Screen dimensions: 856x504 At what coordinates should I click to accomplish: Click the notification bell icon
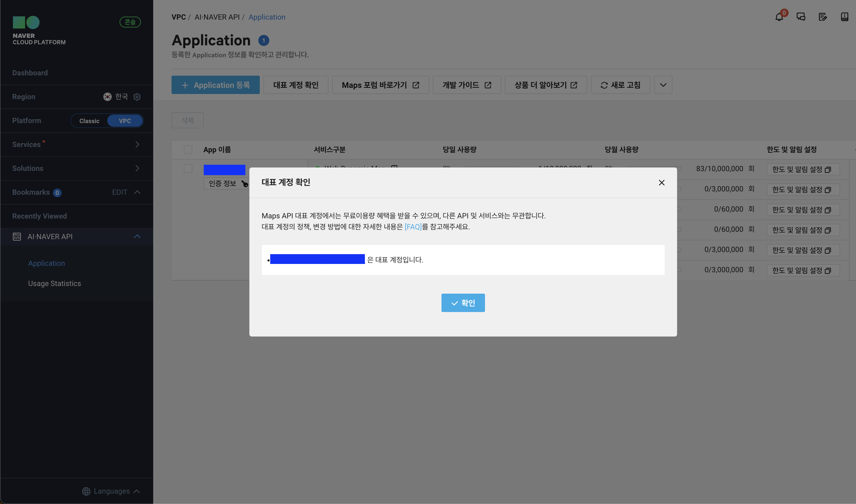[779, 17]
